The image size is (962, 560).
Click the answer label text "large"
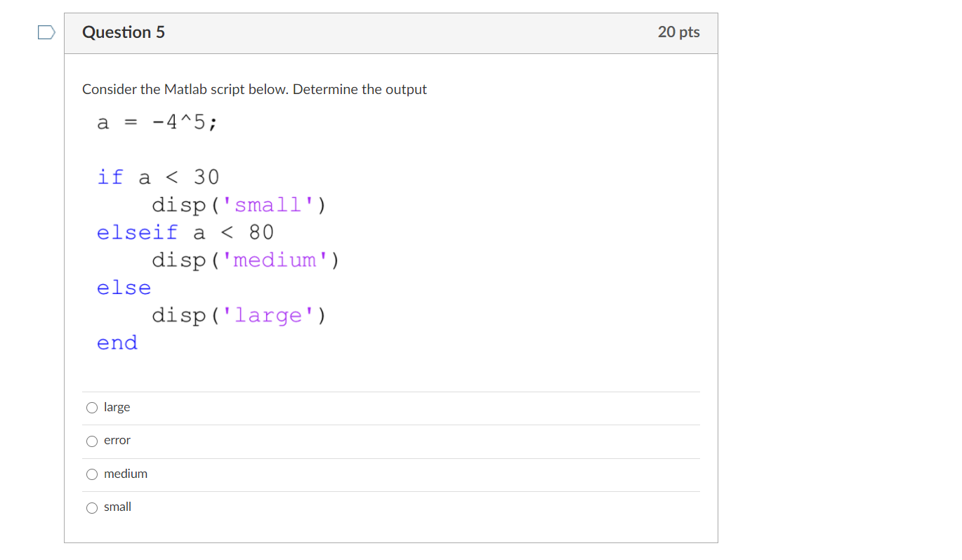[117, 407]
